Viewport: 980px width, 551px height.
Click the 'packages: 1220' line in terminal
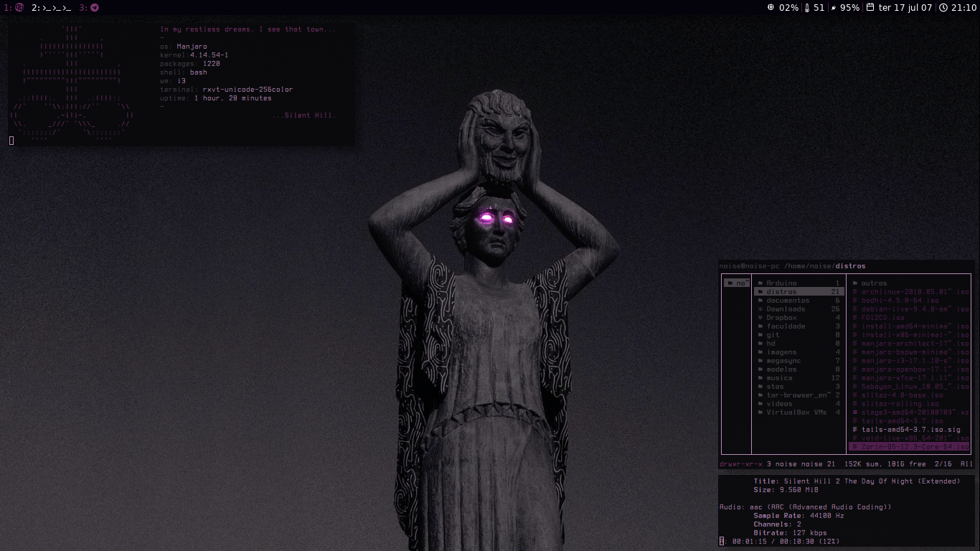pyautogui.click(x=190, y=64)
